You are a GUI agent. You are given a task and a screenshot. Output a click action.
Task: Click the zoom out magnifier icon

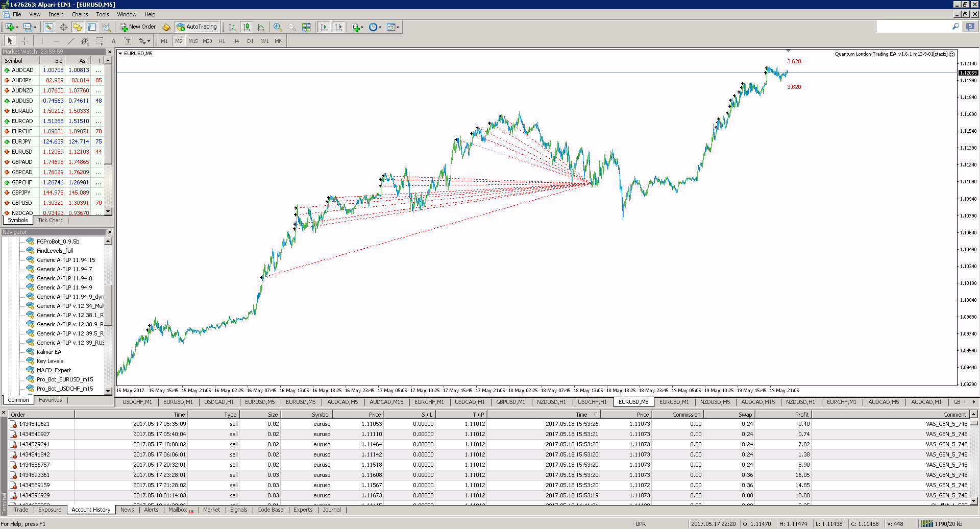[x=292, y=27]
